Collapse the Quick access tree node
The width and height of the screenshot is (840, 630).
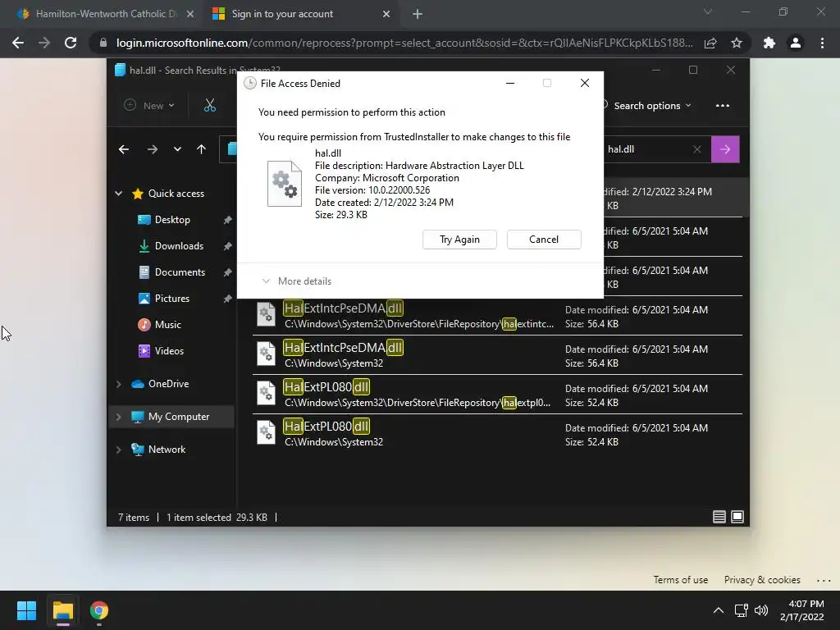point(119,194)
